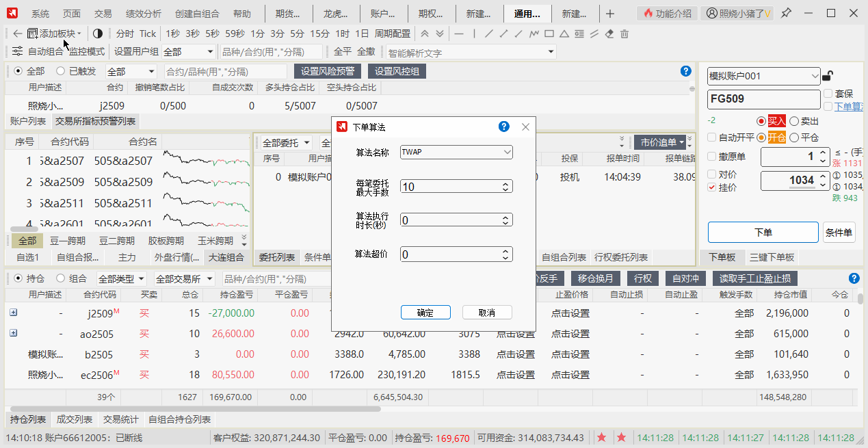Screen dimensions: 868x448
Task: Click the back arrow in toolbar
Action: point(17,34)
